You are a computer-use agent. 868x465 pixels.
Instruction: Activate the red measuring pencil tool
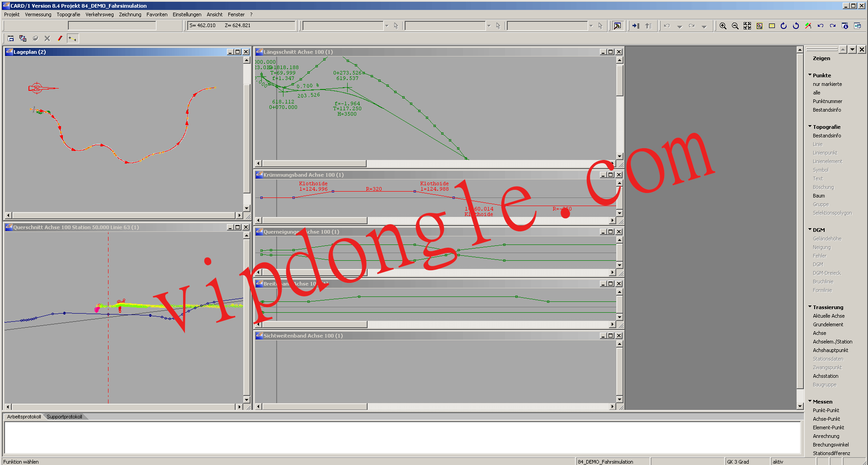pyautogui.click(x=60, y=38)
